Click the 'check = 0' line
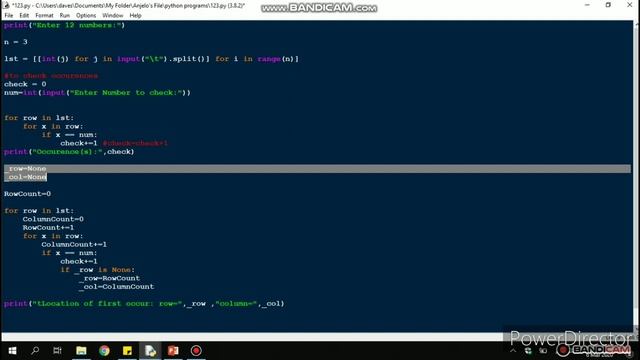Screen dimensions: 640x360 (25, 84)
